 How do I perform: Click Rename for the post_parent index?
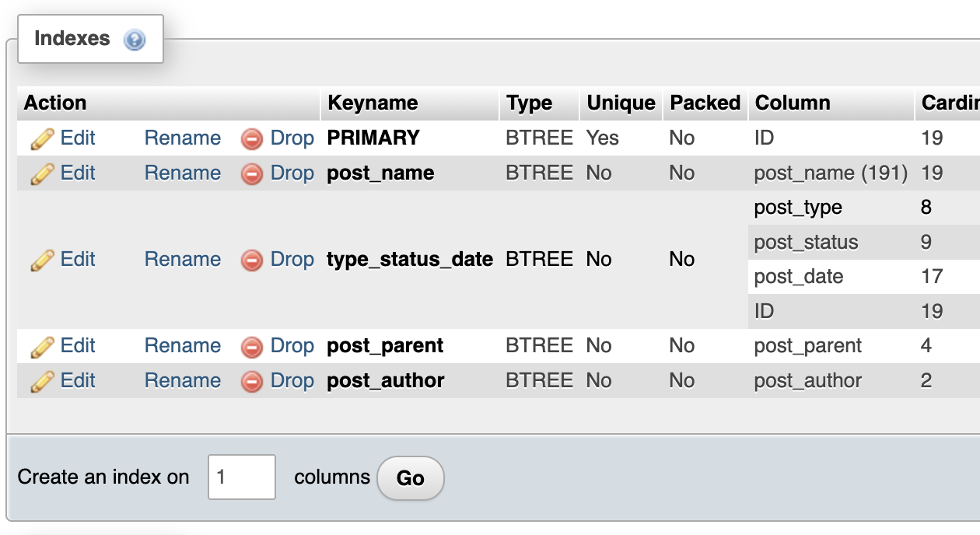point(183,345)
